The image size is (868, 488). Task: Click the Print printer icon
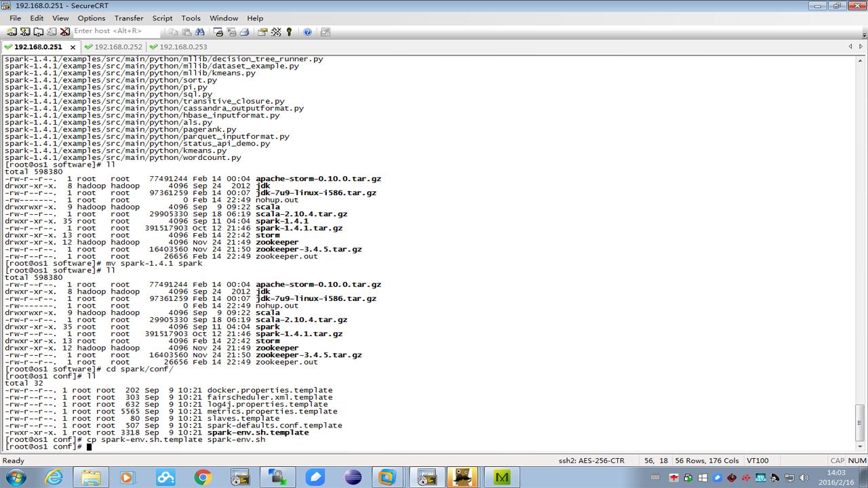point(245,32)
